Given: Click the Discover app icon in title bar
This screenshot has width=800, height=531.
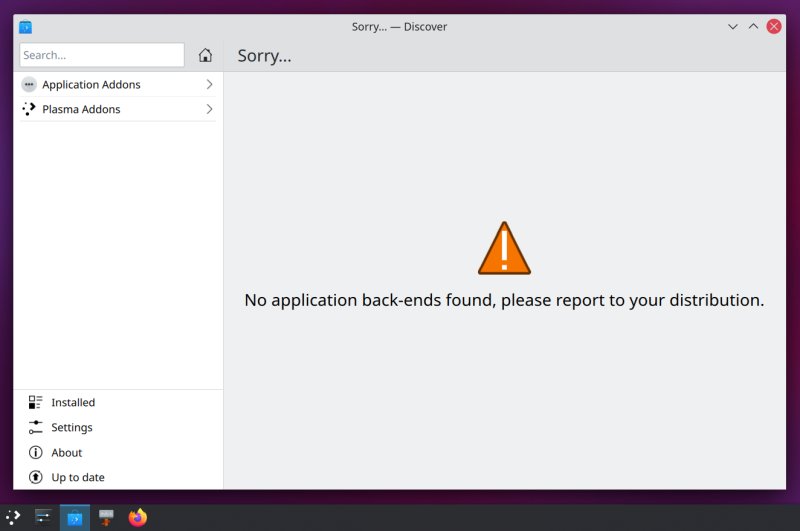Looking at the screenshot, I should [x=26, y=27].
